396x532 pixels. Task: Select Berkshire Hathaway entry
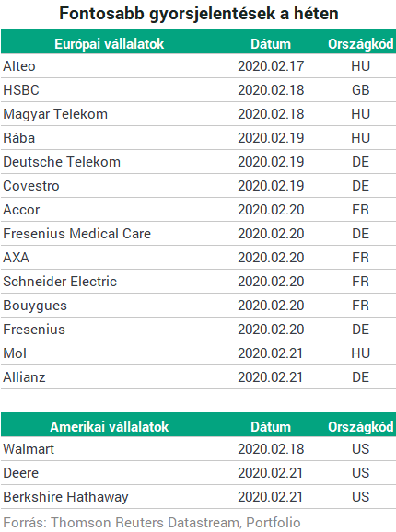click(65, 497)
